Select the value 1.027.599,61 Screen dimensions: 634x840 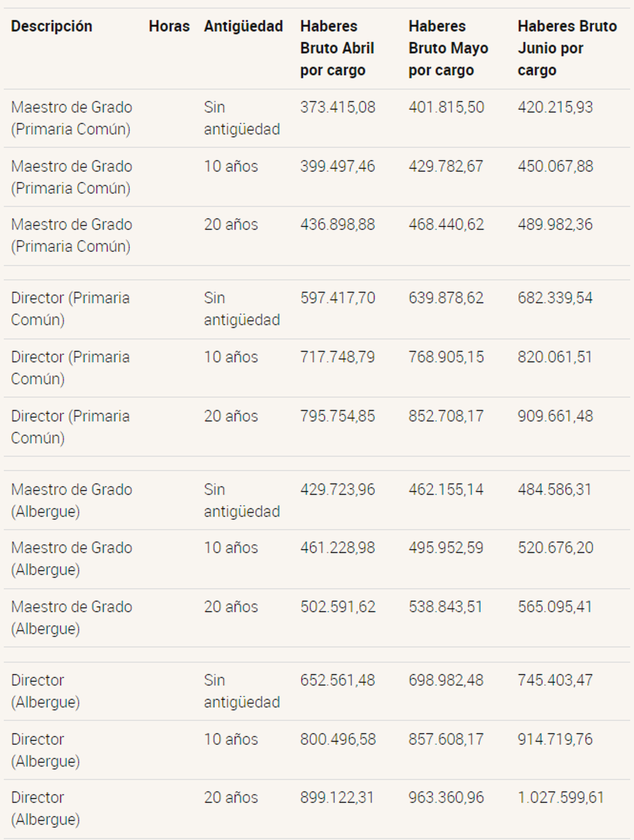[561, 798]
